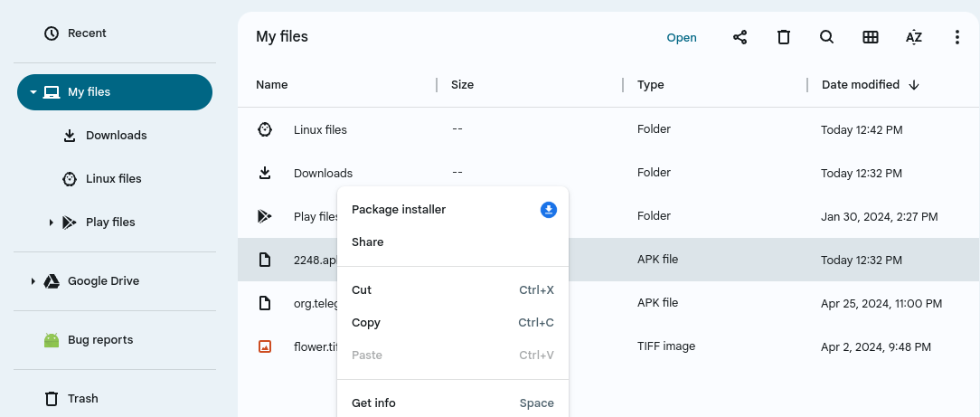This screenshot has height=417, width=980.
Task: Click the Linux penguin icon in sidebar
Action: point(70,179)
